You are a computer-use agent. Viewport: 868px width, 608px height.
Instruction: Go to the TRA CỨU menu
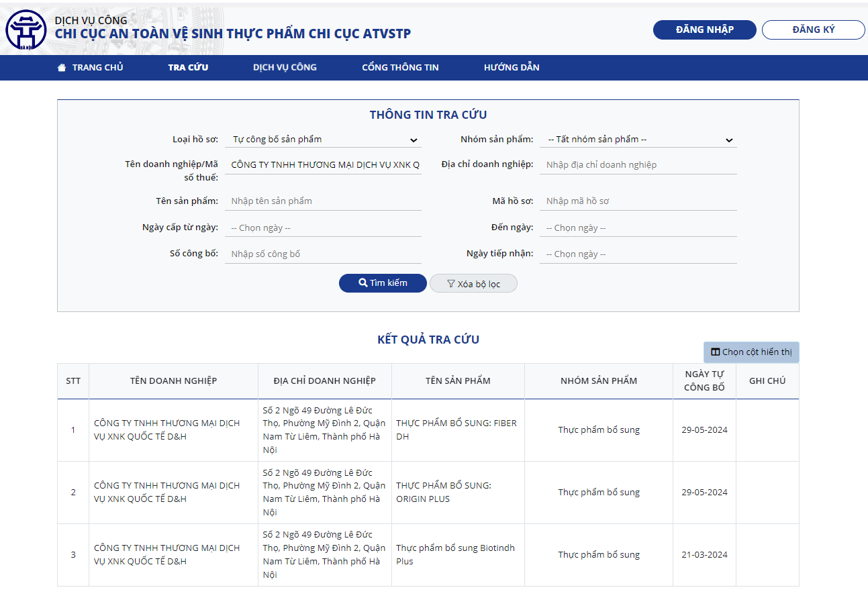(x=188, y=67)
